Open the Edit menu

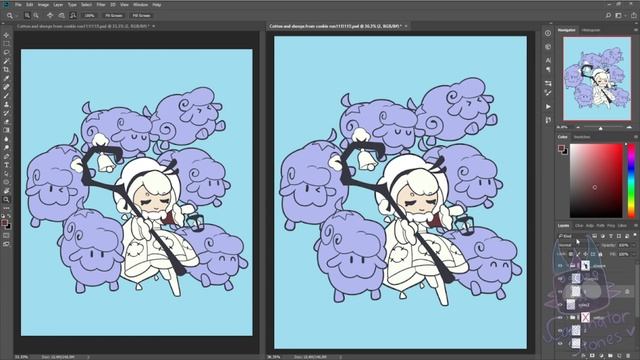click(29, 4)
